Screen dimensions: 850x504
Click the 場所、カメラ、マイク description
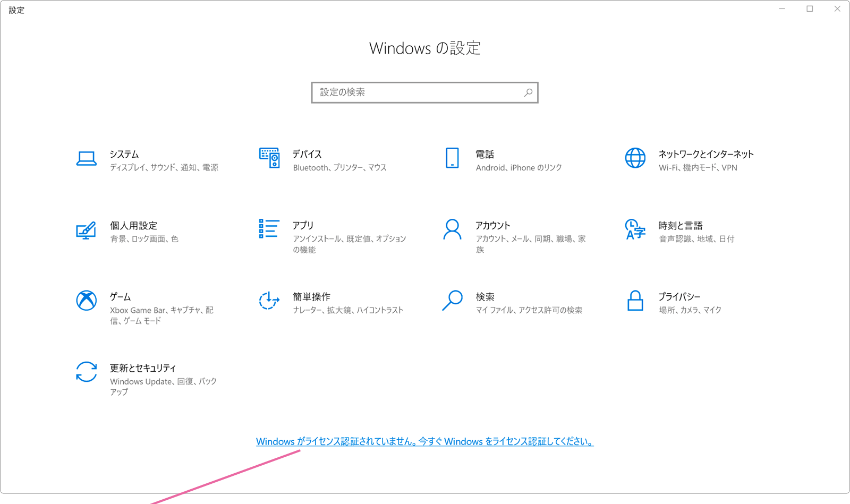[690, 310]
